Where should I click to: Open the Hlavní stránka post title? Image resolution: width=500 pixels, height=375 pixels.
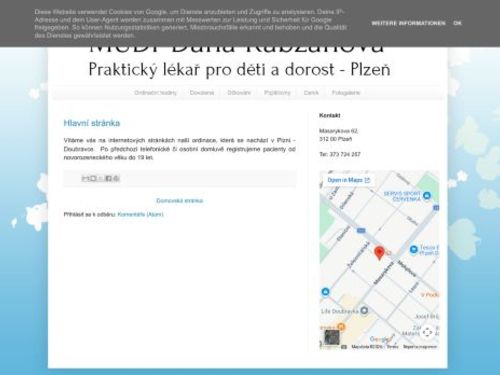[92, 123]
